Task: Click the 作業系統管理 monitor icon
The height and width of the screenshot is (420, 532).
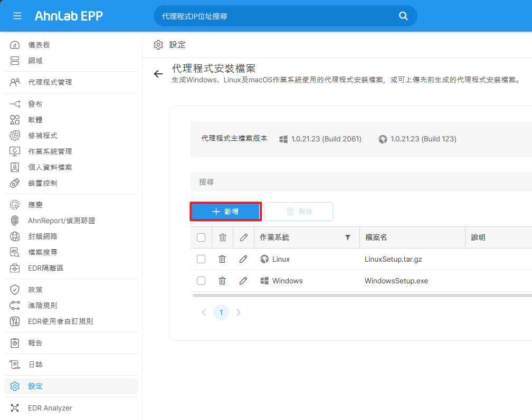Action: (15, 151)
